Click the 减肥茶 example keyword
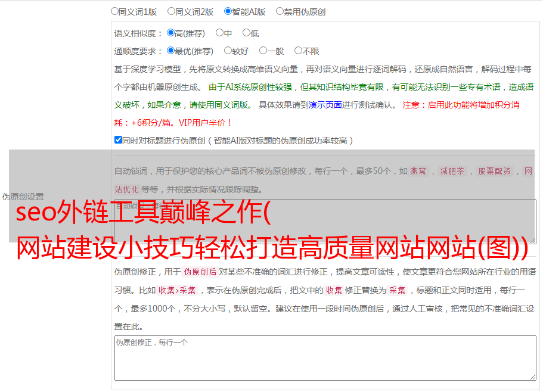Screen dimensions: 543x392 click(x=452, y=171)
